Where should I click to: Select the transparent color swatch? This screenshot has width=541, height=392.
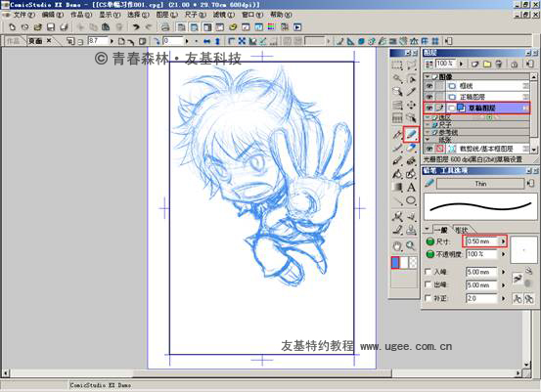pos(413,262)
